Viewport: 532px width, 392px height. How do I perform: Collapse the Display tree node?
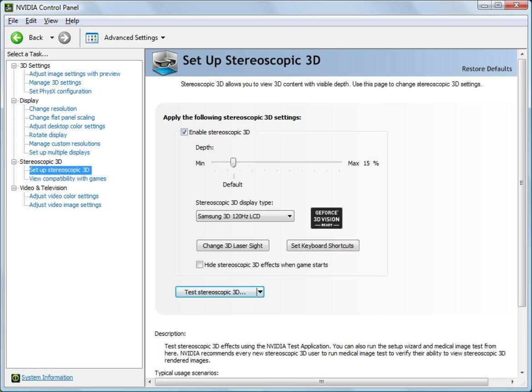point(14,101)
